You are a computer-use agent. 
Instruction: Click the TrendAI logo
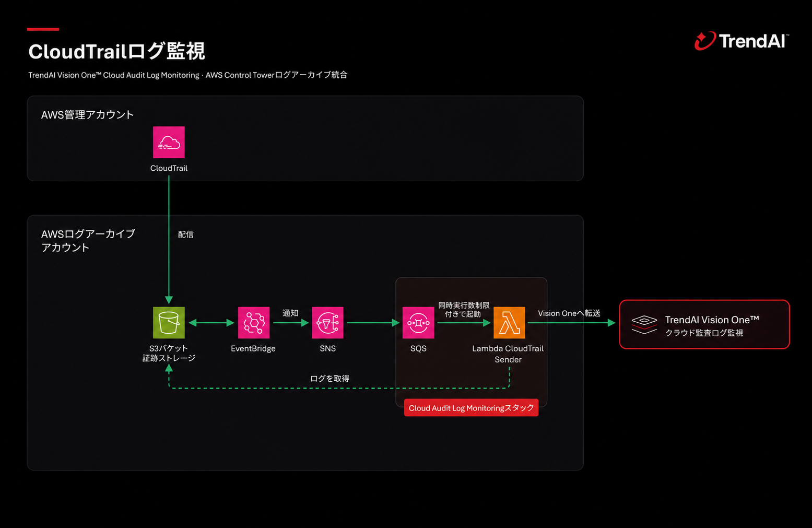point(742,41)
